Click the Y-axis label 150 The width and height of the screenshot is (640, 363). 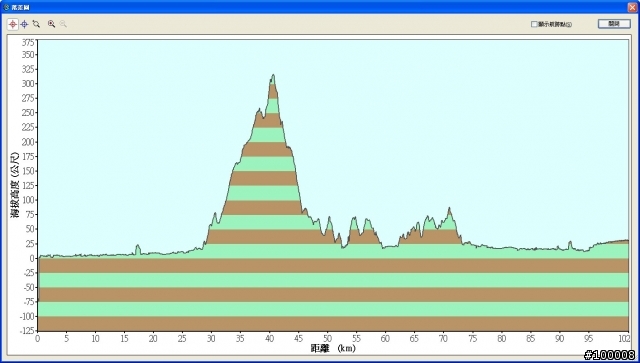pos(28,171)
